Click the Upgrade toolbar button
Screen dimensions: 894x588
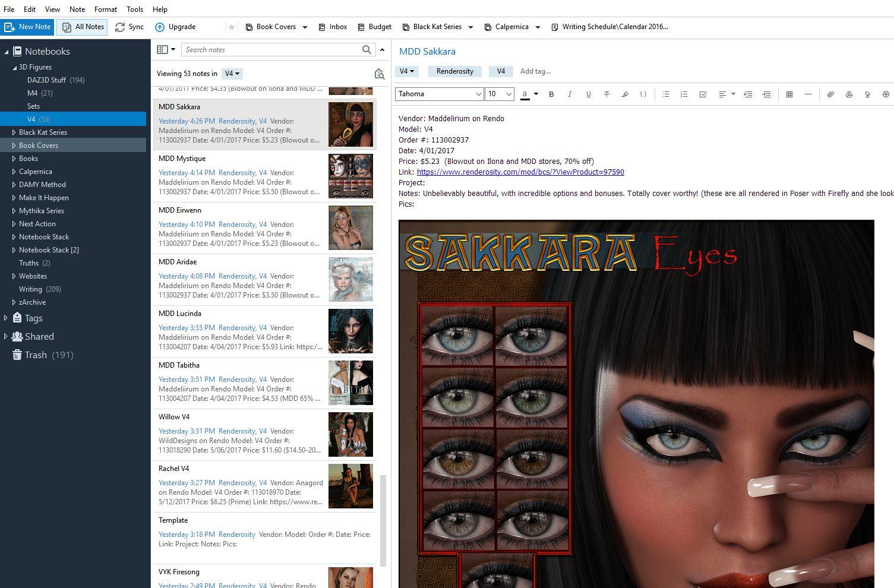click(x=175, y=27)
